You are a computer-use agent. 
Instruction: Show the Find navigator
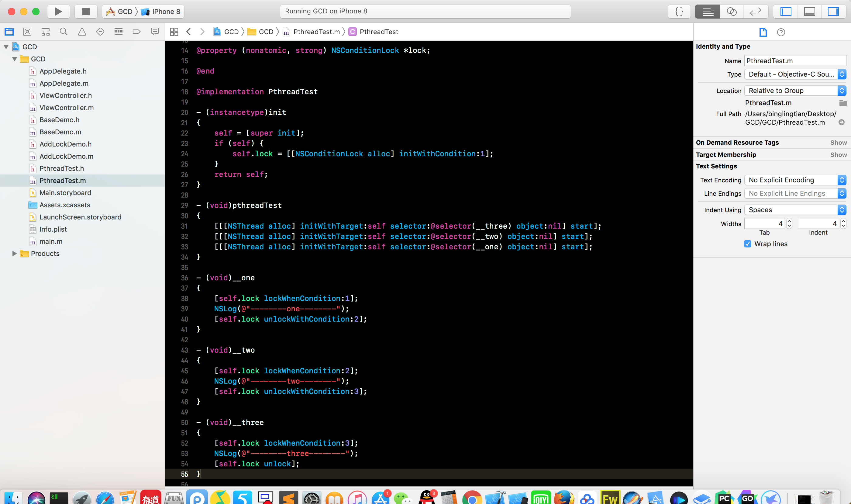[64, 32]
